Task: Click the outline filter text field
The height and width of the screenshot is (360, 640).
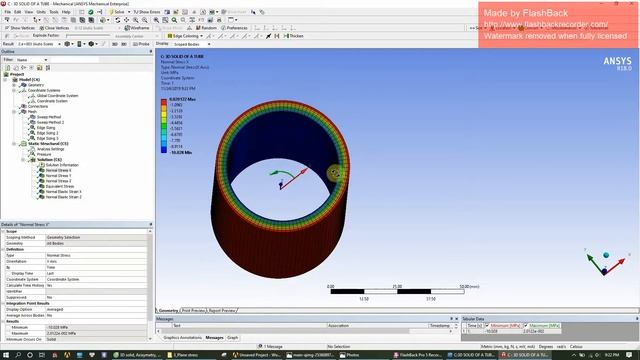Action: click(74, 60)
